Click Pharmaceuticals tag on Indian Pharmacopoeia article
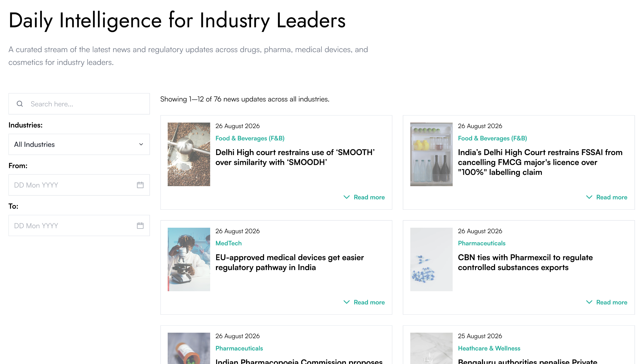The height and width of the screenshot is (364, 642). (239, 348)
